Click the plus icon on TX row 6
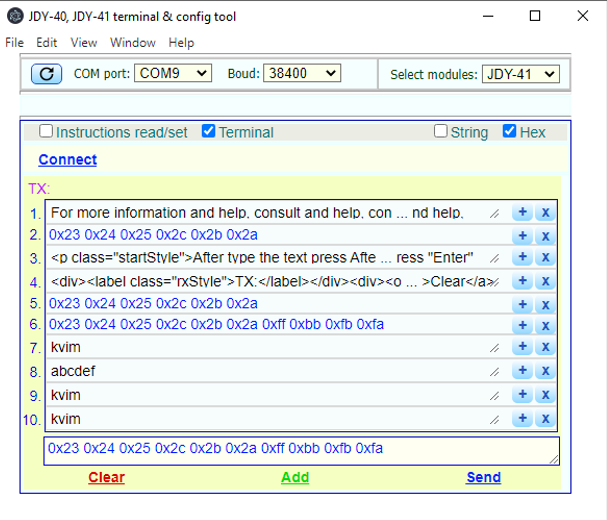This screenshot has height=520, width=607. click(x=523, y=325)
